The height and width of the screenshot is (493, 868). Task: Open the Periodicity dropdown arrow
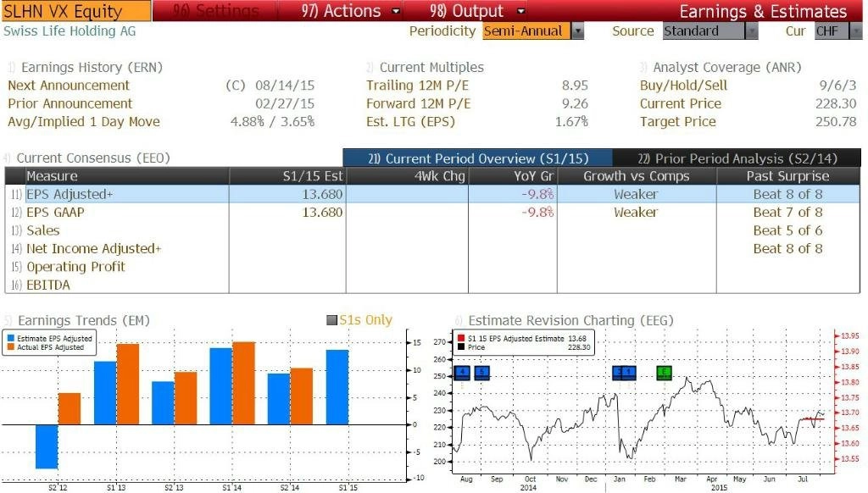point(577,31)
